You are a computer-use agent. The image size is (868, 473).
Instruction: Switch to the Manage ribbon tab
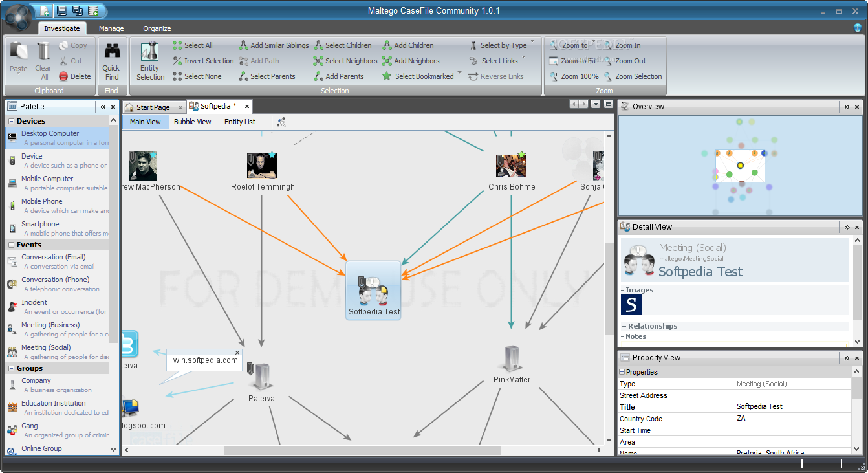pos(111,28)
